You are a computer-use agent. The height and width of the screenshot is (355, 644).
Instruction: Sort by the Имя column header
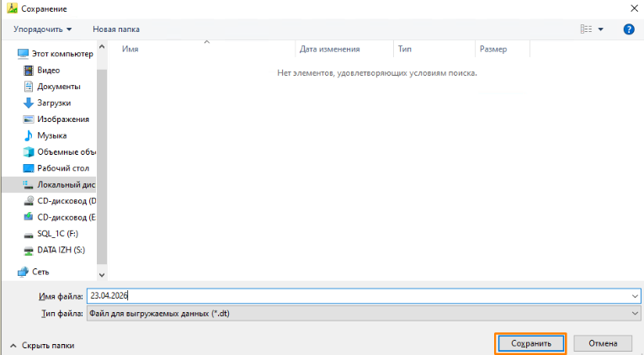(130, 49)
